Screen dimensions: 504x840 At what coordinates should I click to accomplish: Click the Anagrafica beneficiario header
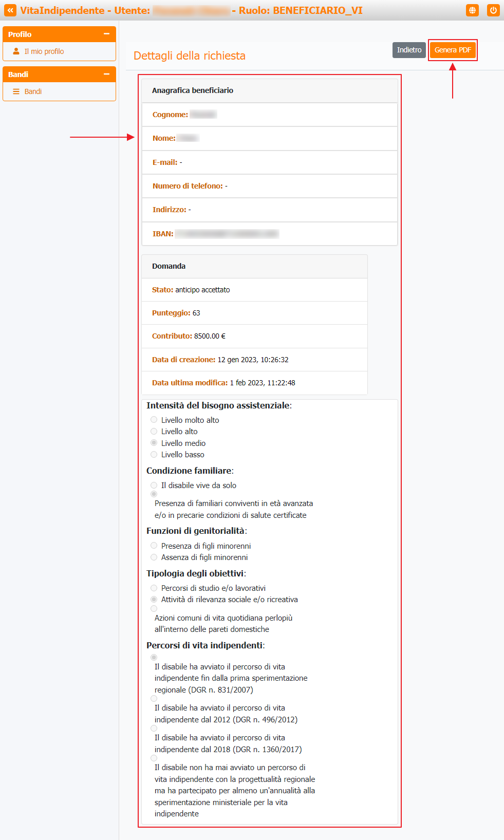click(270, 90)
